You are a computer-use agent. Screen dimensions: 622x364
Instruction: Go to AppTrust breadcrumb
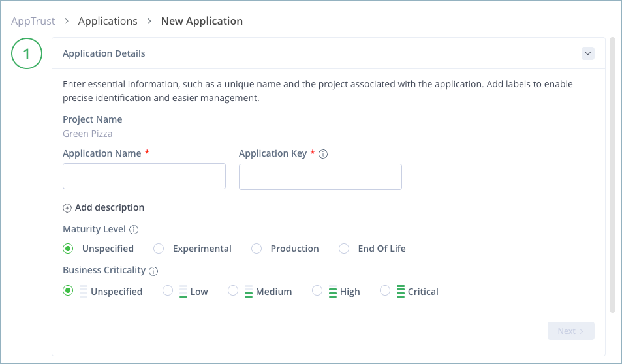[x=33, y=21]
